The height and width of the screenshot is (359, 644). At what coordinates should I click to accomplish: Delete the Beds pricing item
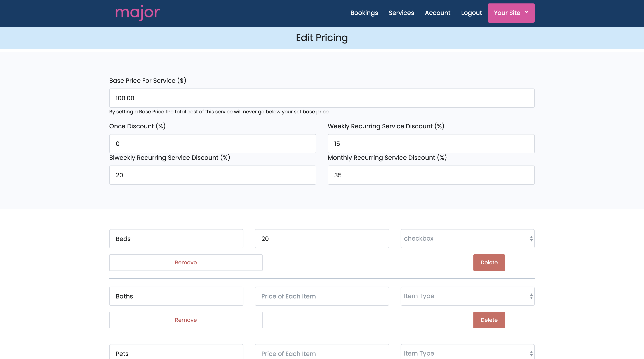pos(489,262)
